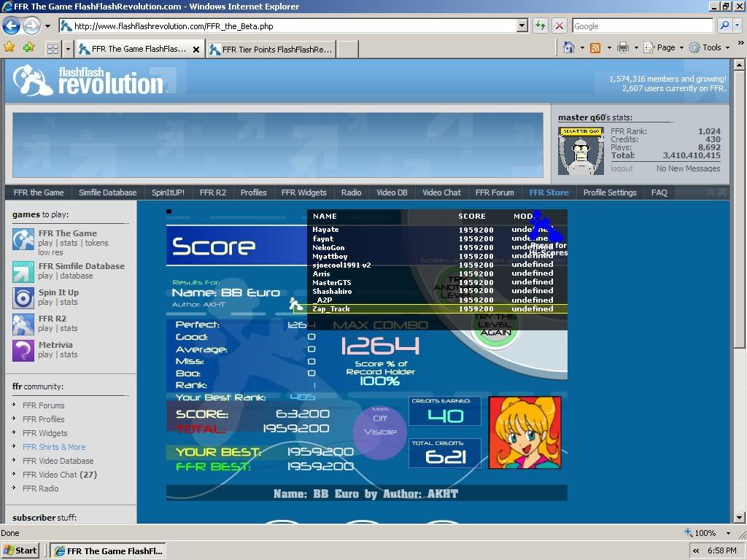Open the Quick Tabs grid icon
The height and width of the screenshot is (560, 747).
tap(53, 49)
